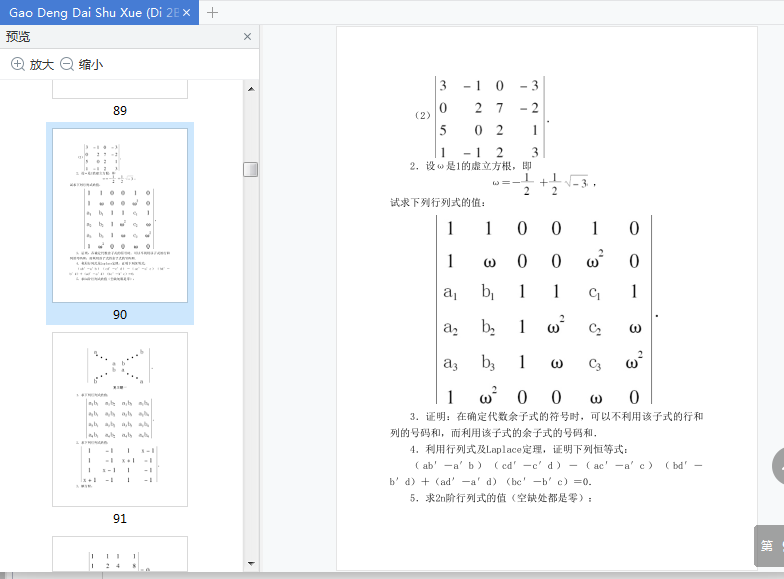Viewport: 784px width, 579px height.
Task: Click the 缩小 label
Action: click(x=90, y=64)
